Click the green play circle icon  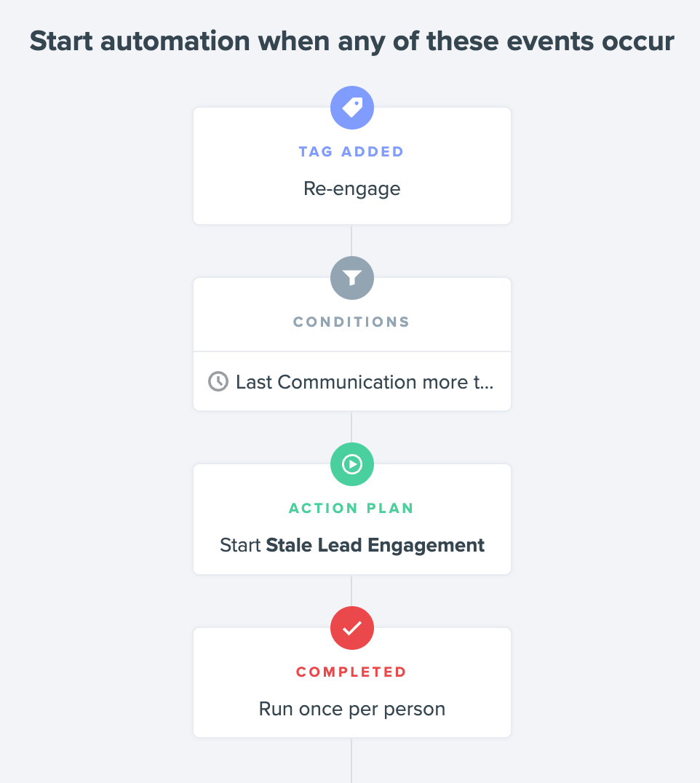(352, 464)
